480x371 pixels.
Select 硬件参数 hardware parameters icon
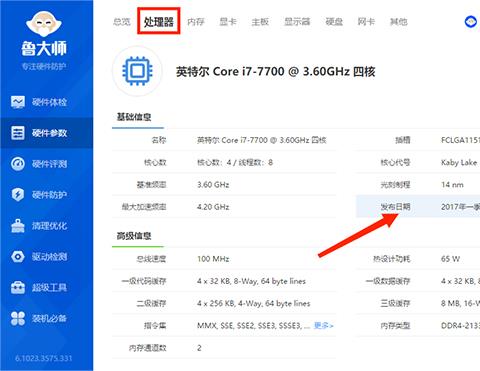(18, 133)
